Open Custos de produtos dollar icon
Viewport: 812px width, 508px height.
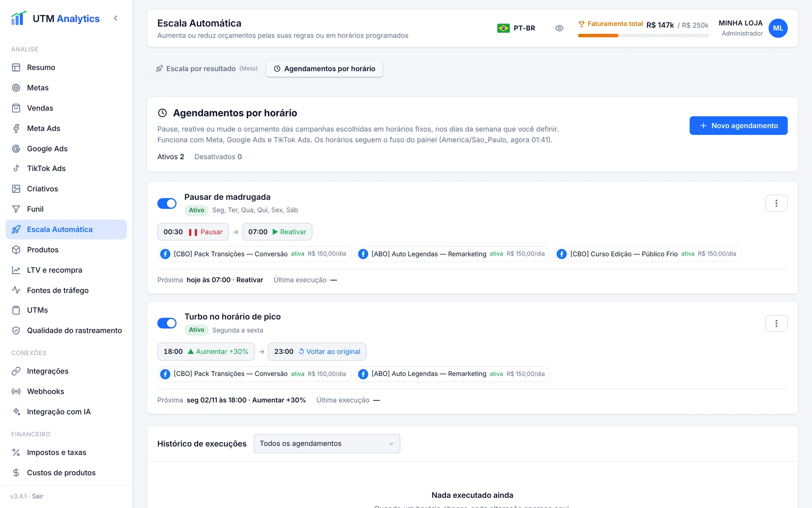[x=16, y=473]
